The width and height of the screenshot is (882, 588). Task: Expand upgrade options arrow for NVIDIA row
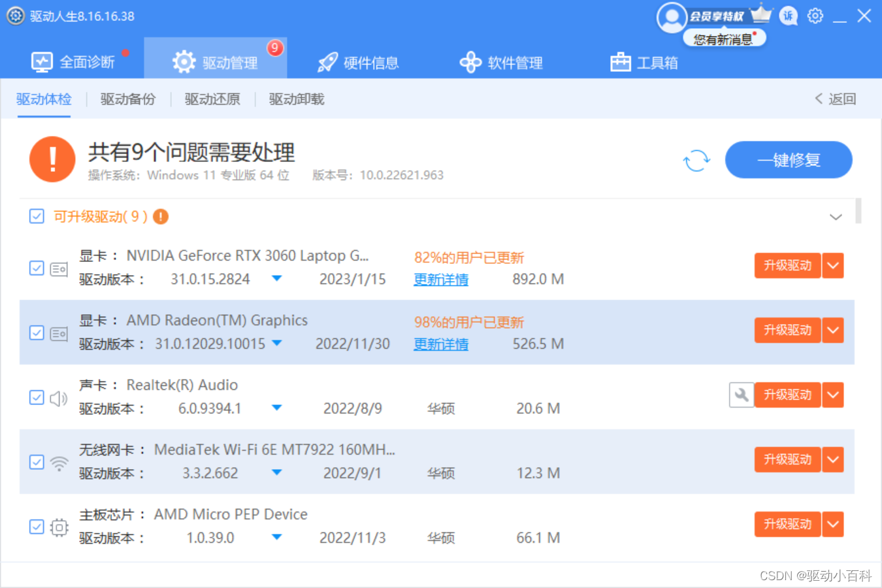point(833,266)
